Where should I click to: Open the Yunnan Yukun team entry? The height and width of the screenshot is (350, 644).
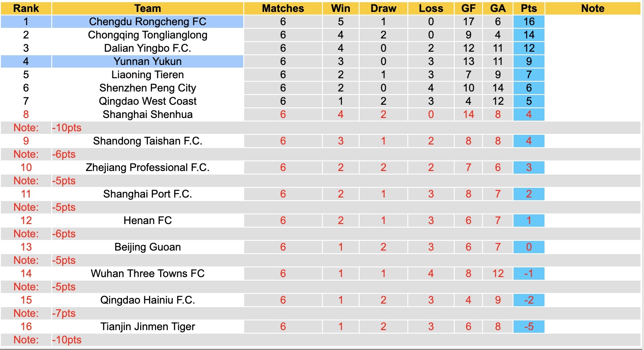pos(147,61)
